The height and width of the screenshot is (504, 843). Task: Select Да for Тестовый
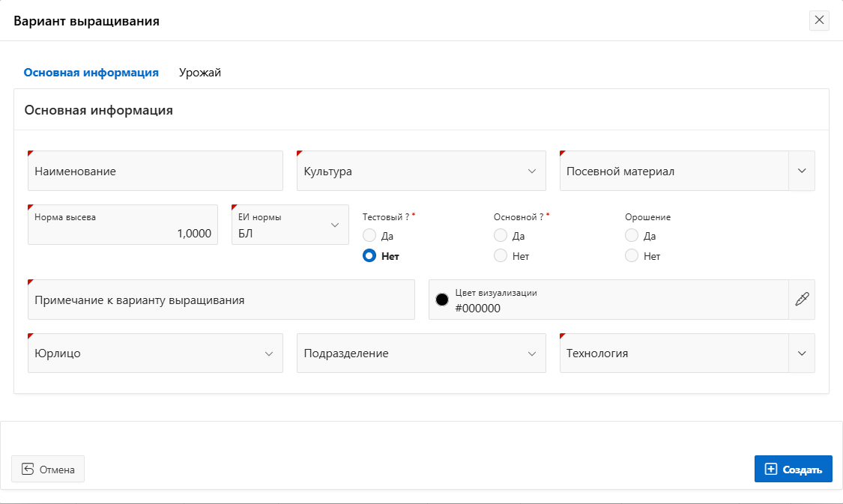pos(369,235)
